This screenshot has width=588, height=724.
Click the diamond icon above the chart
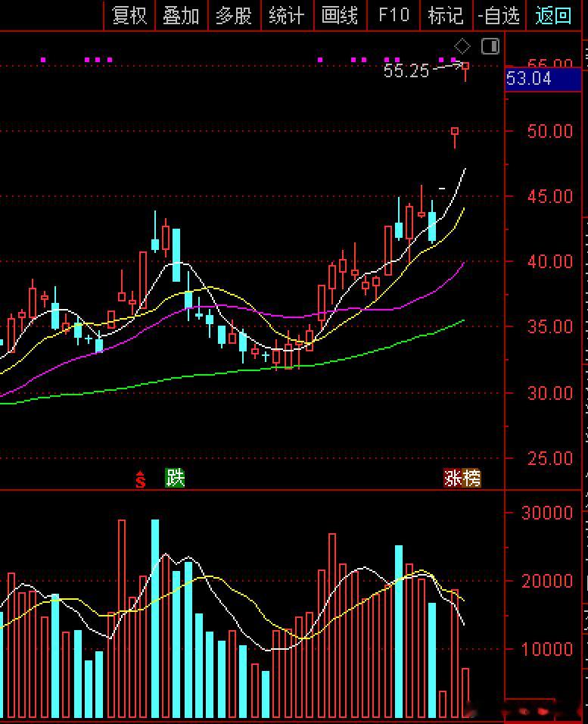[462, 46]
